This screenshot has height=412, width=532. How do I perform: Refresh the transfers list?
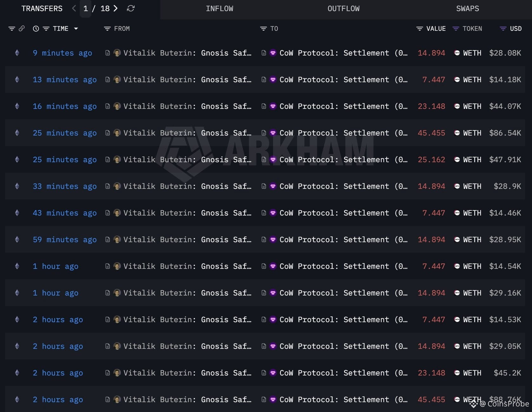131,9
